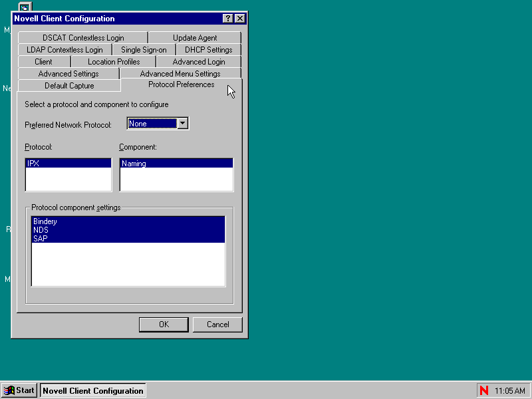Select Bindery in protocol component settings

coord(128,221)
